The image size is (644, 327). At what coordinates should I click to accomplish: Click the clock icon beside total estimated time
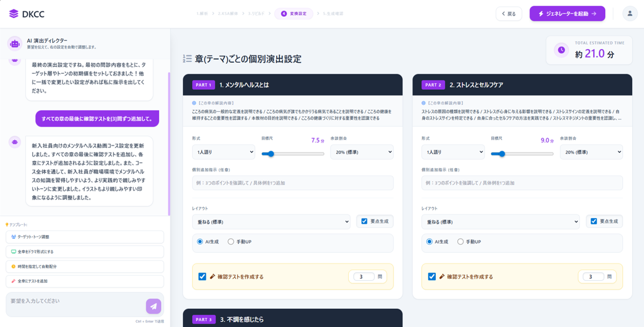click(x=561, y=50)
